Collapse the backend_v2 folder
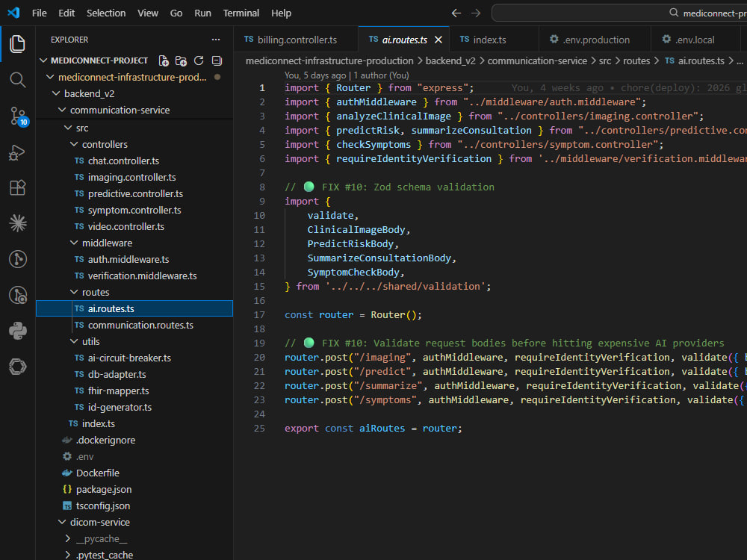Viewport: 747px width, 560px height. (x=56, y=94)
